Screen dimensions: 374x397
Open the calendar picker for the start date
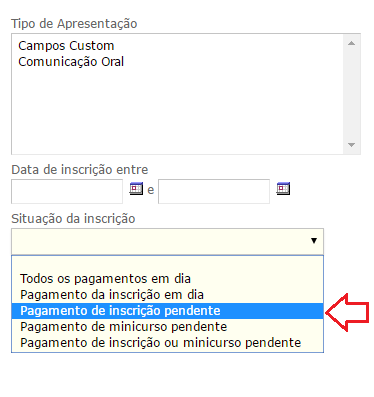[x=136, y=189]
